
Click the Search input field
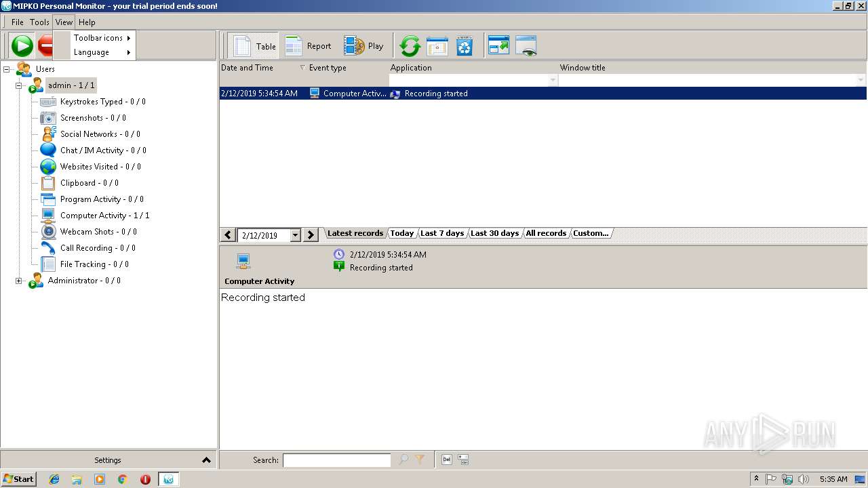tap(336, 460)
